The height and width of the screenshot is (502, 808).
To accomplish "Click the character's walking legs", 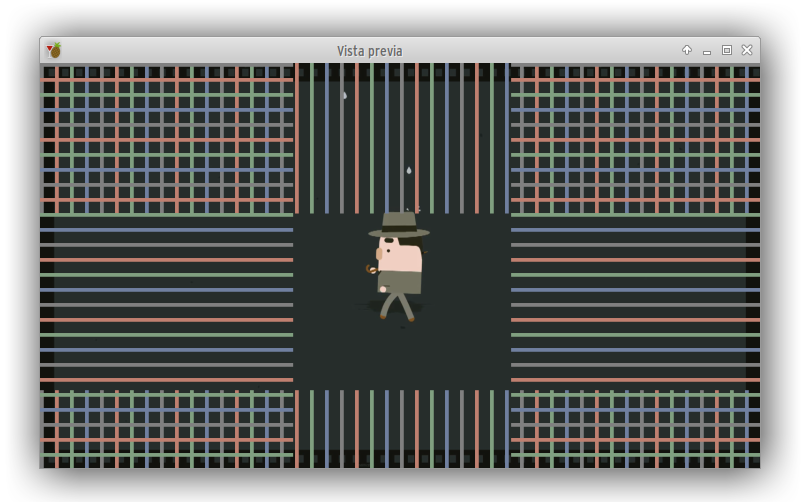I will pyautogui.click(x=396, y=306).
